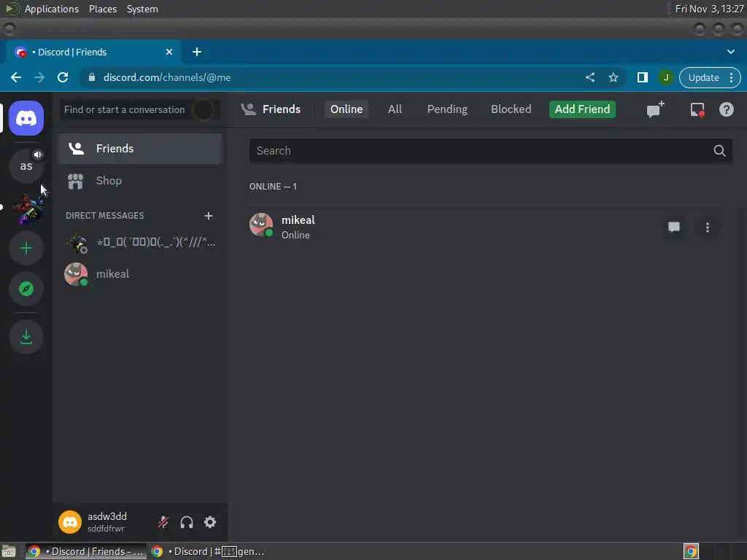
Task: Click the Add Friend button
Action: pos(582,109)
